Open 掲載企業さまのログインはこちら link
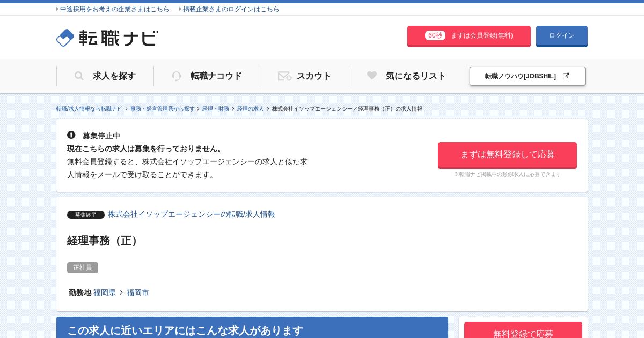The image size is (644, 338). coord(231,9)
